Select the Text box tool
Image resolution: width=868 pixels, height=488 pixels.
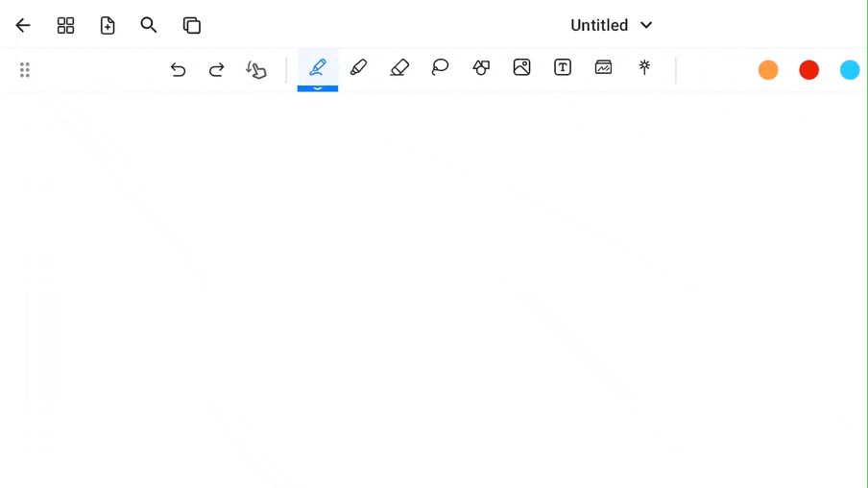[563, 67]
